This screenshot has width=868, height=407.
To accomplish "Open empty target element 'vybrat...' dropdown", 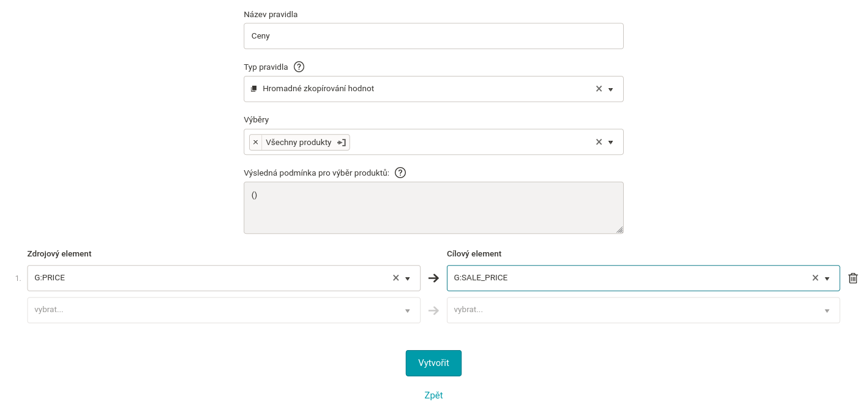I will [x=643, y=310].
